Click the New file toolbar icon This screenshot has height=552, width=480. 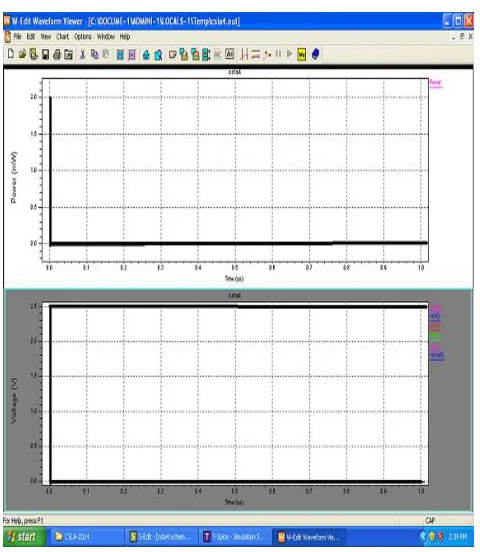click(11, 54)
